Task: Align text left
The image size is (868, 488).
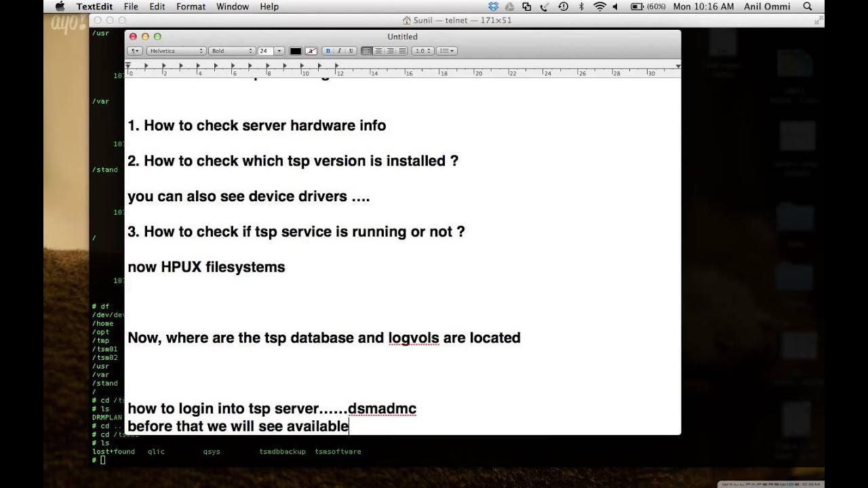Action: click(x=367, y=51)
